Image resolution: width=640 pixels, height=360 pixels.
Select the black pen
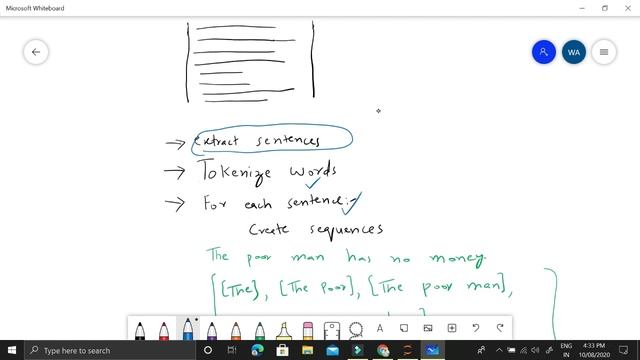click(x=140, y=330)
